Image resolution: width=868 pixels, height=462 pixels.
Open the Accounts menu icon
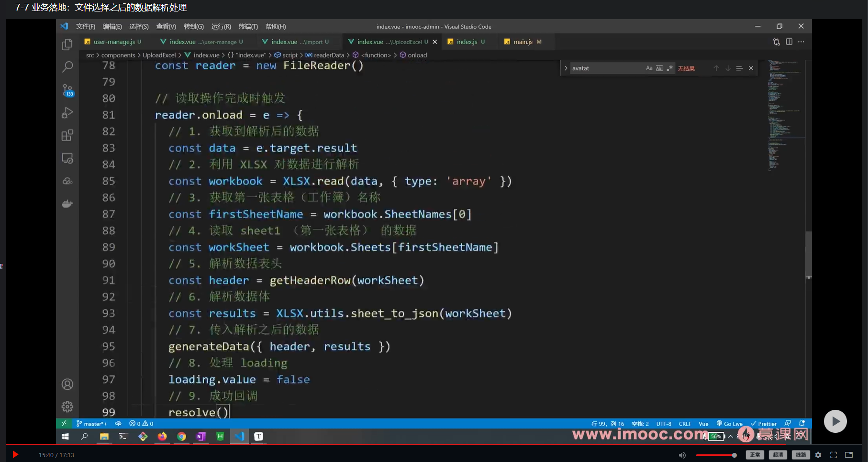(67, 384)
